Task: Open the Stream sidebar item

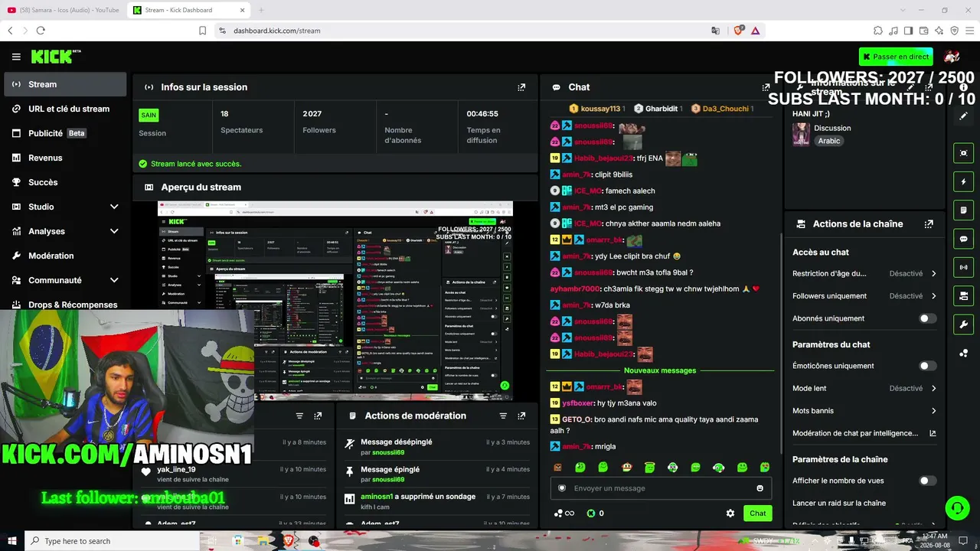Action: click(65, 84)
